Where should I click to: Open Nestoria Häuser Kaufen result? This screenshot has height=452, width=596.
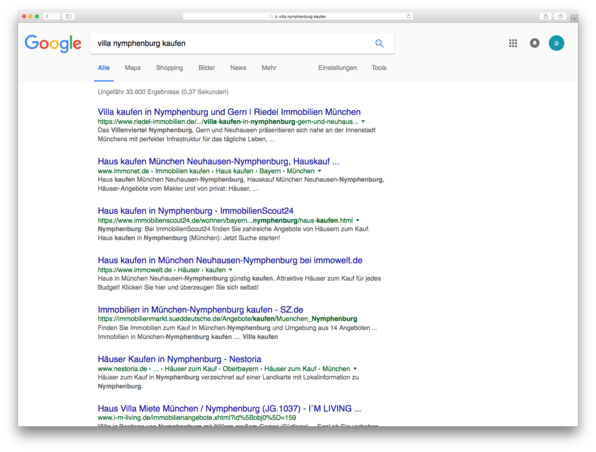tap(179, 359)
